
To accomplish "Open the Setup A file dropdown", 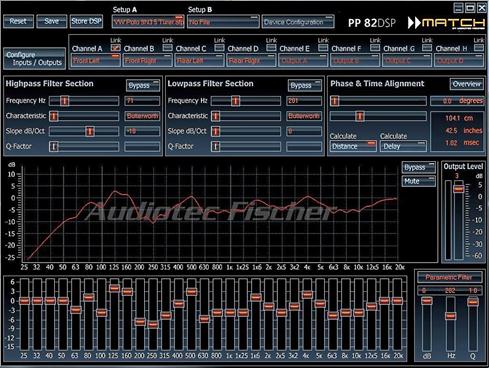I will click(148, 22).
